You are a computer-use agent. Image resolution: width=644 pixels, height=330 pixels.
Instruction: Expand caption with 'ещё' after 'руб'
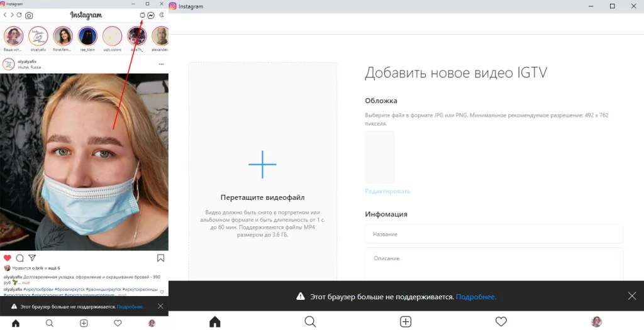pos(25,283)
